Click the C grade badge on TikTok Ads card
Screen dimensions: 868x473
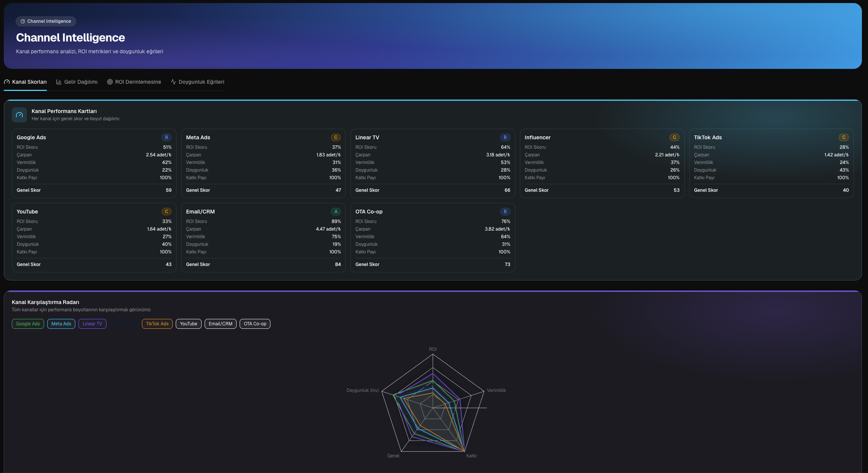point(844,137)
